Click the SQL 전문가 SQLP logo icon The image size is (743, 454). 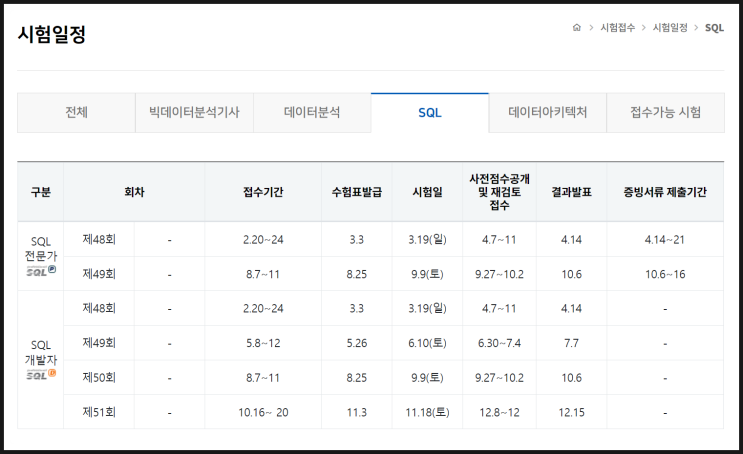pyautogui.click(x=41, y=271)
